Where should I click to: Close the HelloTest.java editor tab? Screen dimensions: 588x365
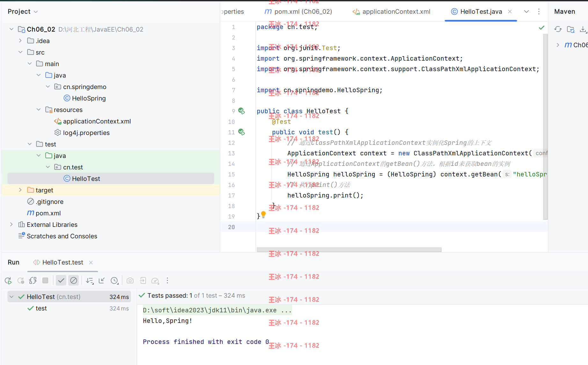coord(510,11)
